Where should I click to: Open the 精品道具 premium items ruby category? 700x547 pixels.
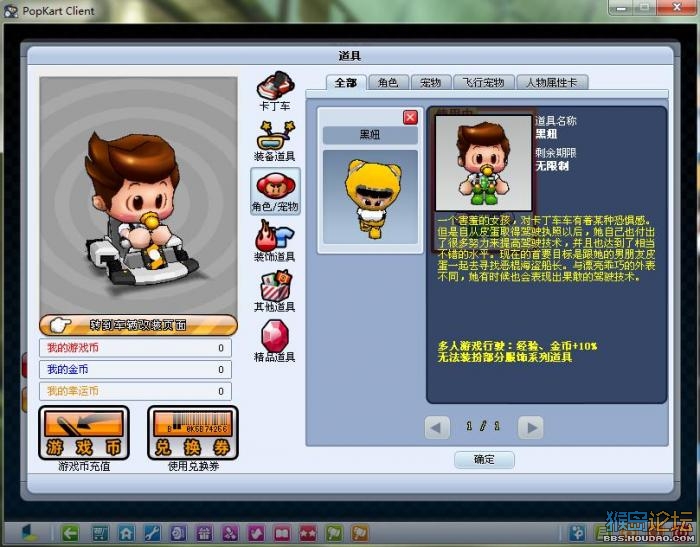click(275, 342)
